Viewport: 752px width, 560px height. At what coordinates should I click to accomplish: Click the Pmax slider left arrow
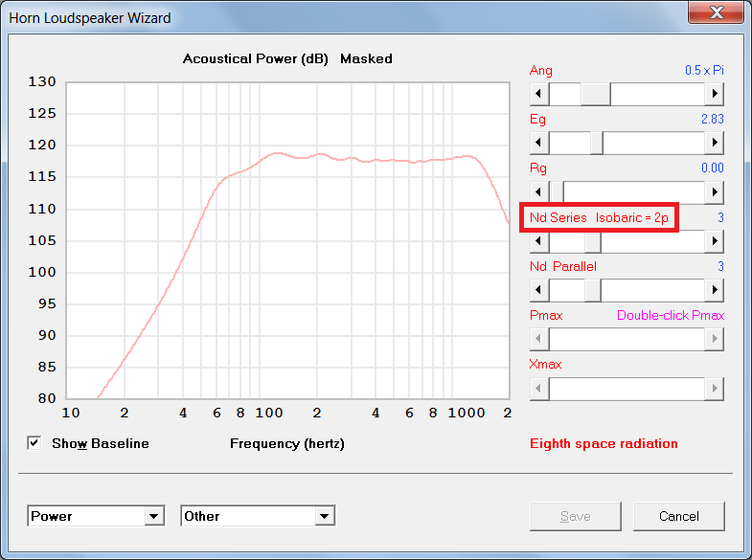pyautogui.click(x=539, y=339)
